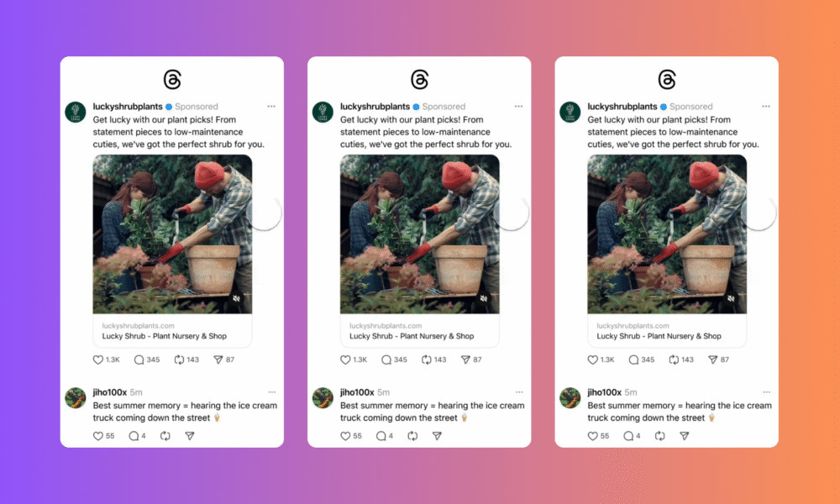Like the luckyshrubplants post in the left mockup

click(98, 360)
